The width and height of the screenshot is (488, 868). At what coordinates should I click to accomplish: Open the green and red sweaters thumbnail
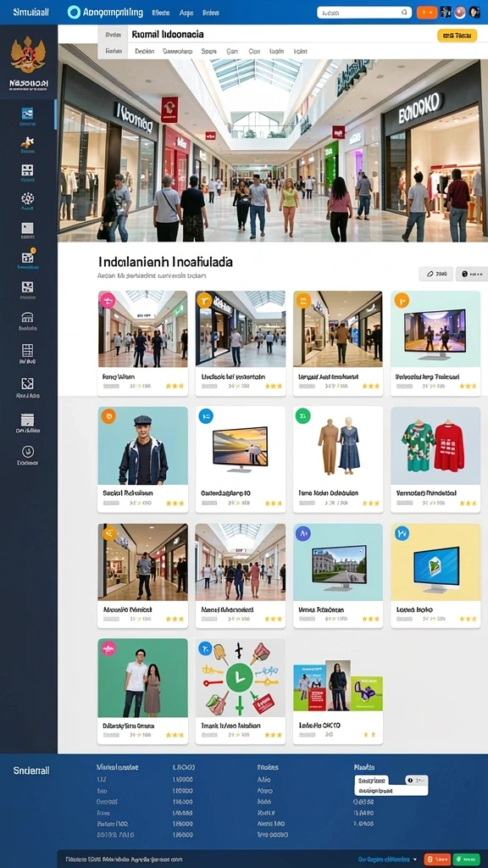click(435, 446)
